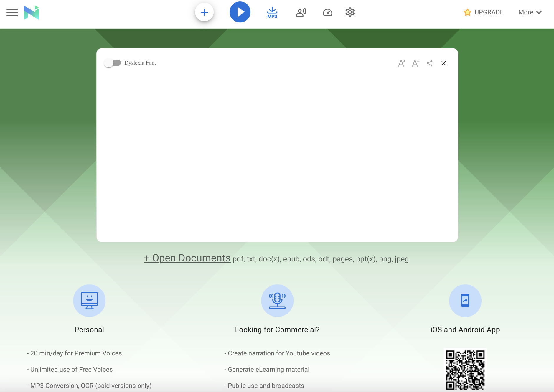The width and height of the screenshot is (554, 392).
Task: Share the document text
Action: [x=430, y=63]
